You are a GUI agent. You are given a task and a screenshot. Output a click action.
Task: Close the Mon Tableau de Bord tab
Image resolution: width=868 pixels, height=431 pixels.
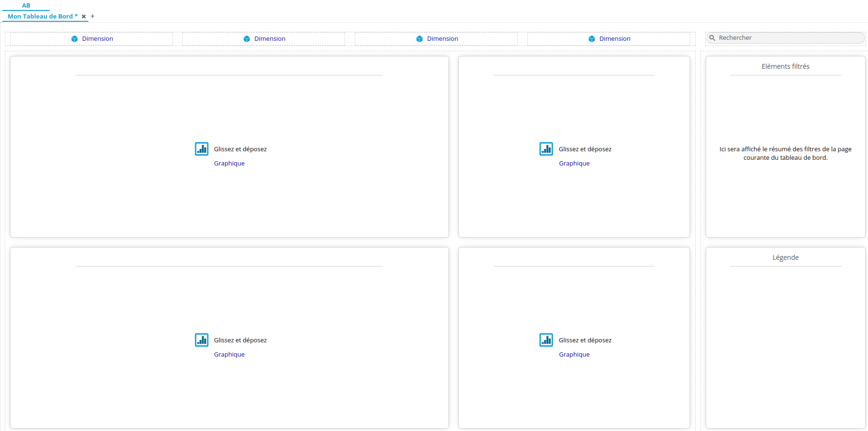84,17
